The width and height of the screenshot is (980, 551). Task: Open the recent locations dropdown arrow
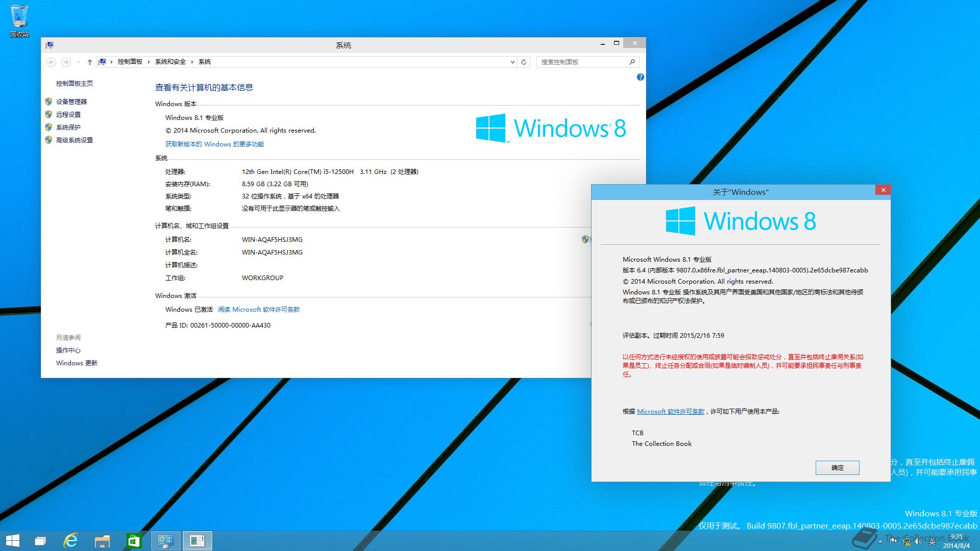[x=78, y=62]
